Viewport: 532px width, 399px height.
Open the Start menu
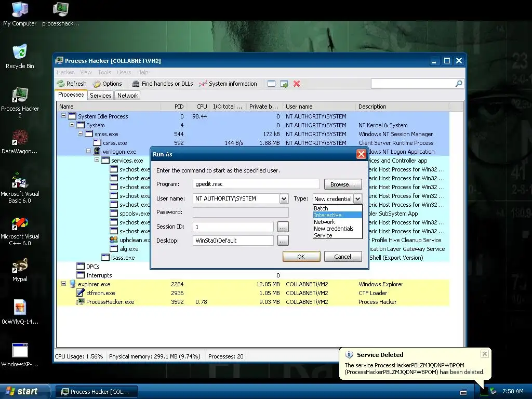[x=24, y=392]
